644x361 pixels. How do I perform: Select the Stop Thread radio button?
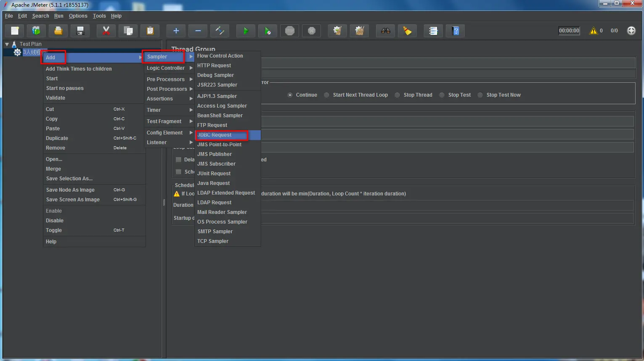click(x=397, y=95)
